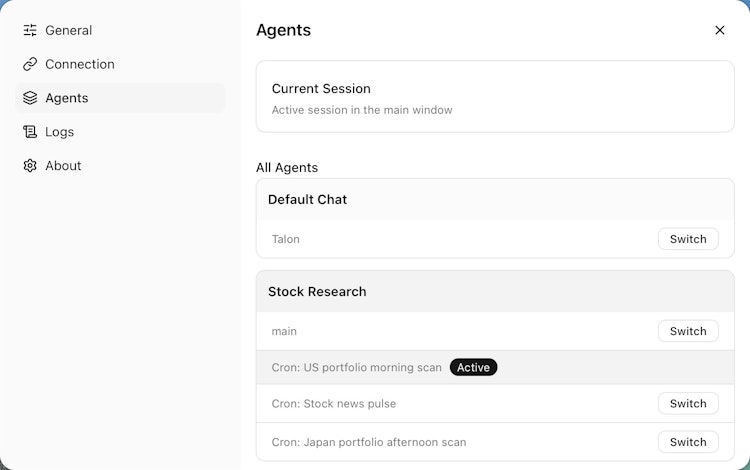Show the About section
Viewport: 750px width, 470px height.
click(63, 166)
